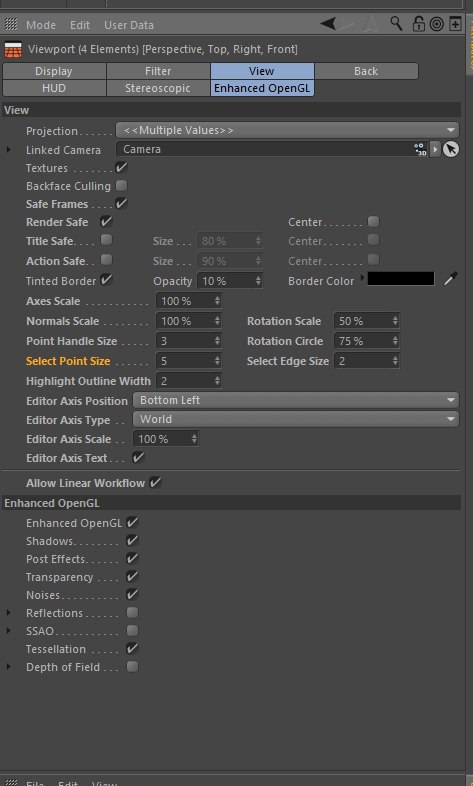Click Highlight Outline Width stepper arrows
Viewport: 473px width, 786px height.
coord(217,381)
